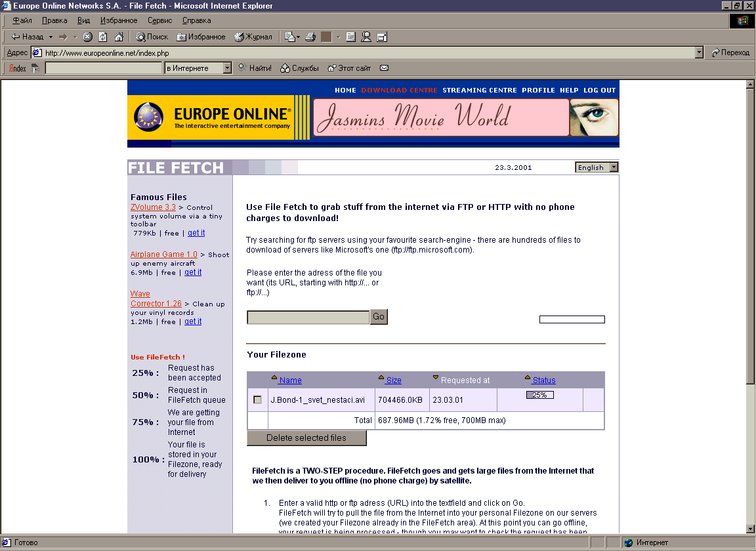
Task: Open the Службы services menu
Action: [x=299, y=68]
